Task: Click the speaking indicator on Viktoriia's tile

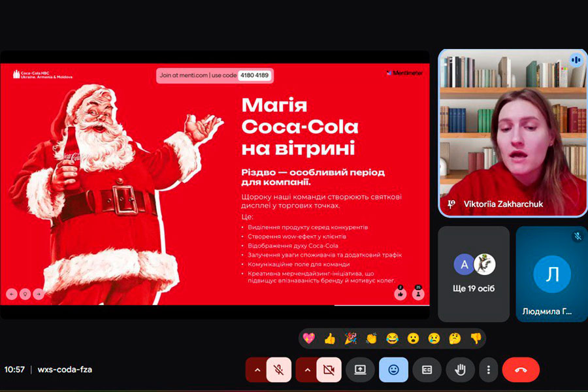Action: pyautogui.click(x=576, y=60)
